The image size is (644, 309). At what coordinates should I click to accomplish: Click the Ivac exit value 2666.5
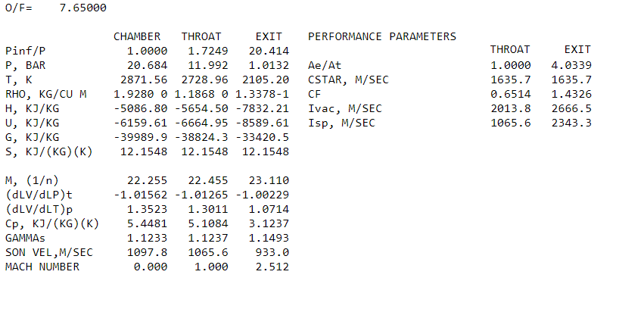pos(573,108)
